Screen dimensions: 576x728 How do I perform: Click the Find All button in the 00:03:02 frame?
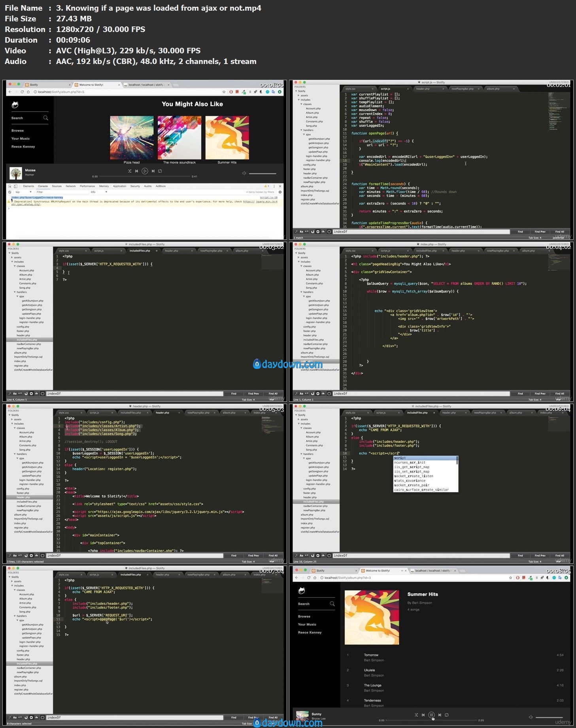273,393
